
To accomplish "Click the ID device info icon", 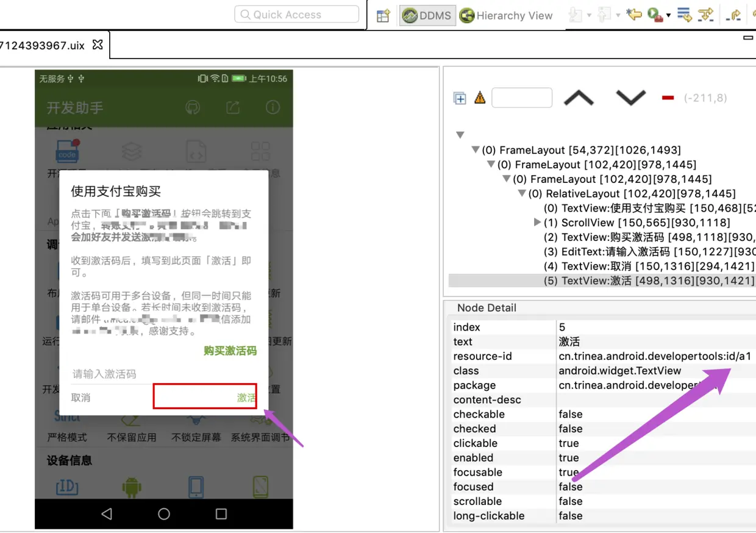I will click(x=67, y=487).
